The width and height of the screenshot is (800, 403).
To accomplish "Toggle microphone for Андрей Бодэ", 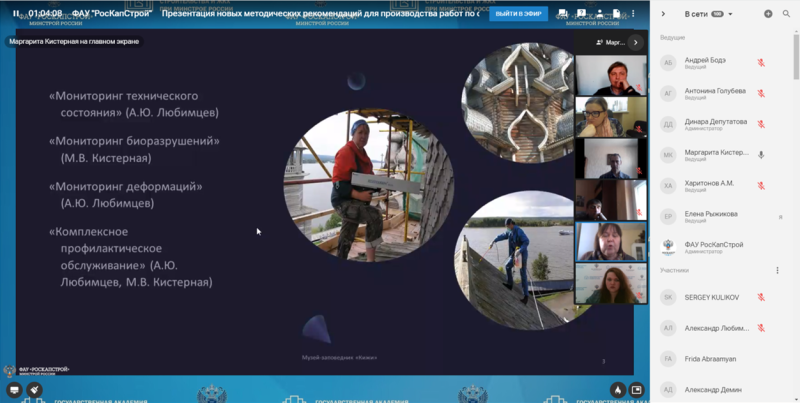I will point(761,63).
